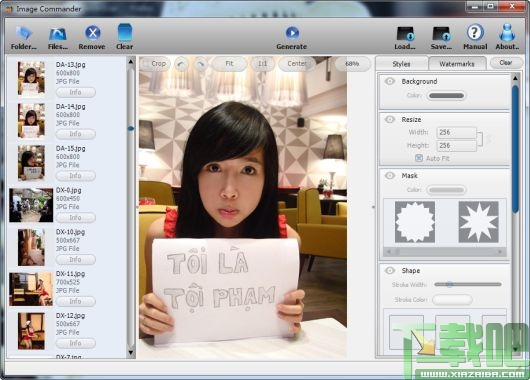Fit image to preview with Fit

click(x=229, y=64)
